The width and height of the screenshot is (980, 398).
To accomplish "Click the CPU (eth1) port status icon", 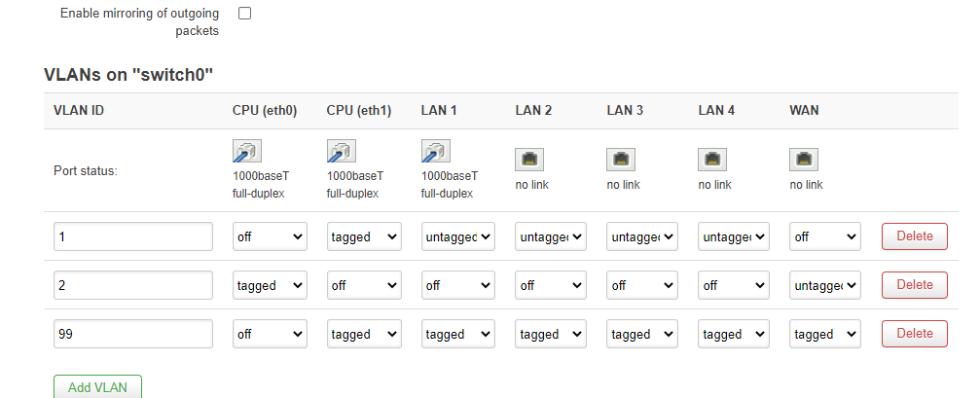I will pyautogui.click(x=342, y=151).
